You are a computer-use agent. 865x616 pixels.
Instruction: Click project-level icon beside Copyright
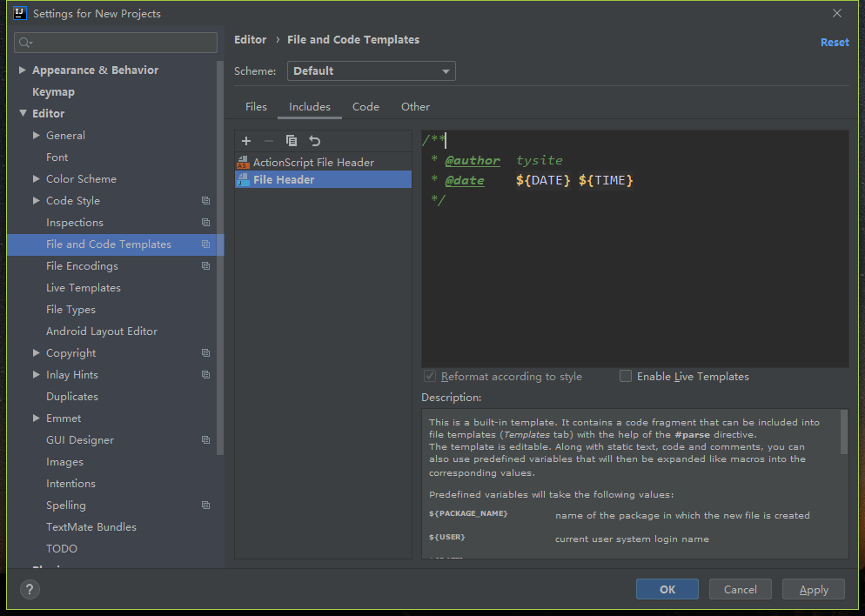point(205,353)
